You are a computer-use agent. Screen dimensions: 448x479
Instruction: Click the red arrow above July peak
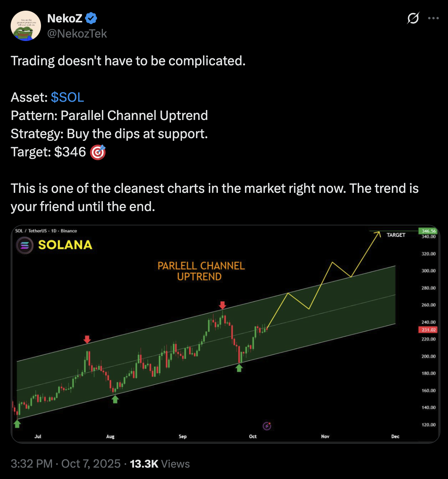(x=87, y=339)
